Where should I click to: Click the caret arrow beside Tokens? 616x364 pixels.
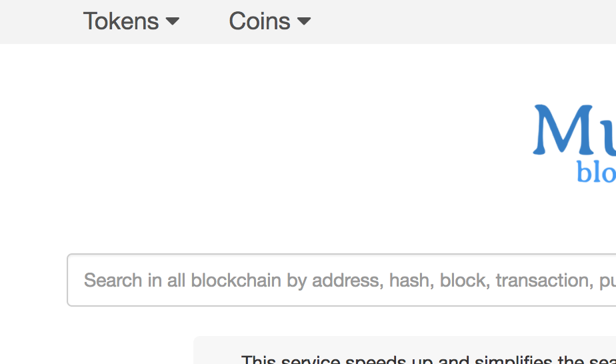tap(173, 22)
